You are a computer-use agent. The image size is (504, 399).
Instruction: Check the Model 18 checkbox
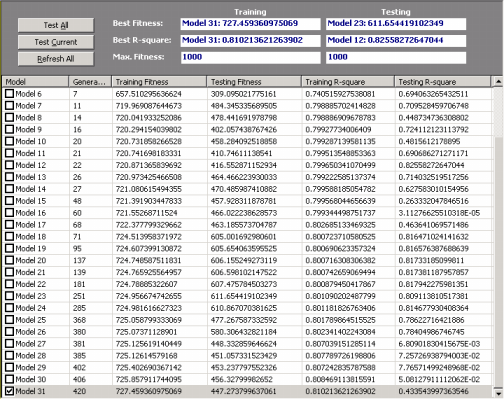10,236
